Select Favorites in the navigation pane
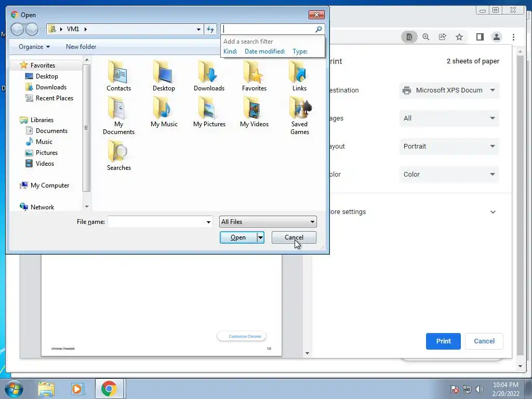Viewport: 532px width, 399px height. (x=43, y=65)
